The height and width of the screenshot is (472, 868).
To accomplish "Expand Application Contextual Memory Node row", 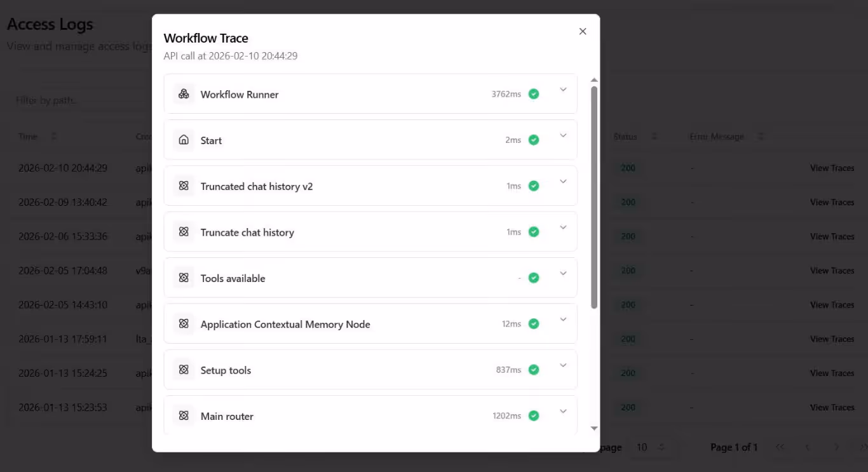I will point(563,320).
